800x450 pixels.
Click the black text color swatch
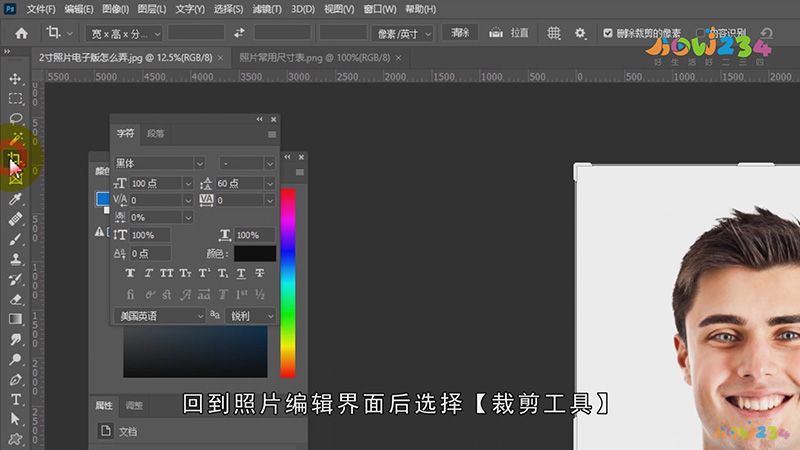click(255, 254)
